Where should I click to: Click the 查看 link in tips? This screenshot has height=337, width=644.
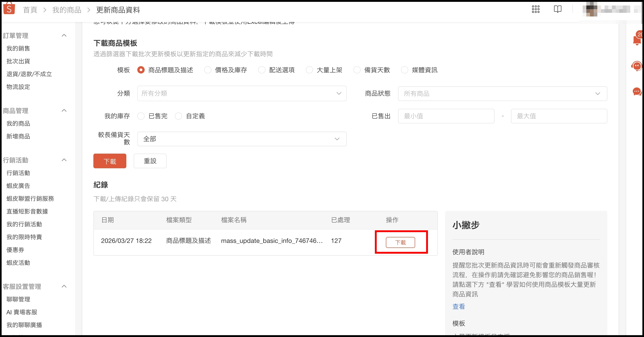458,307
